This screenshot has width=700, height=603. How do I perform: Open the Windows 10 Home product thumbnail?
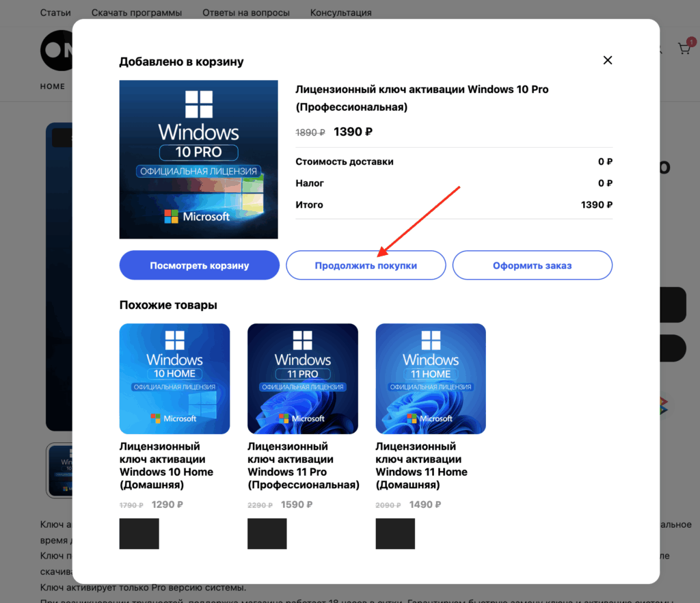pyautogui.click(x=174, y=379)
